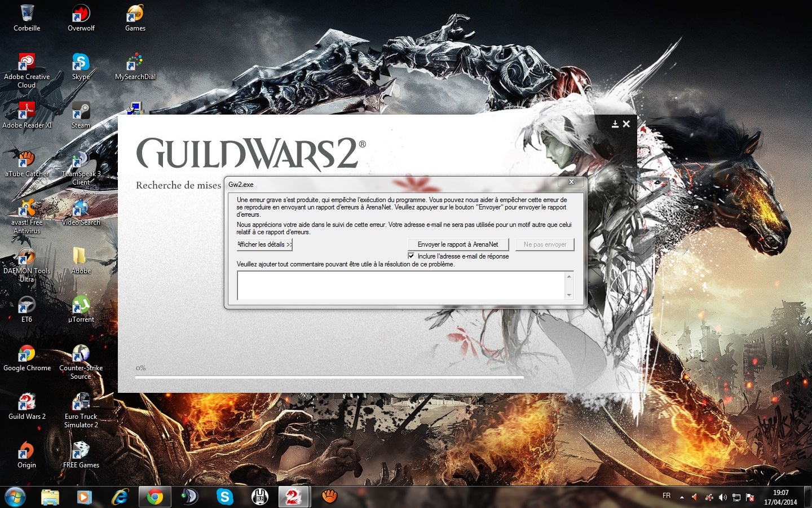Switch to Guild Wars 2 taskbar button
The image size is (812, 508).
point(293,497)
